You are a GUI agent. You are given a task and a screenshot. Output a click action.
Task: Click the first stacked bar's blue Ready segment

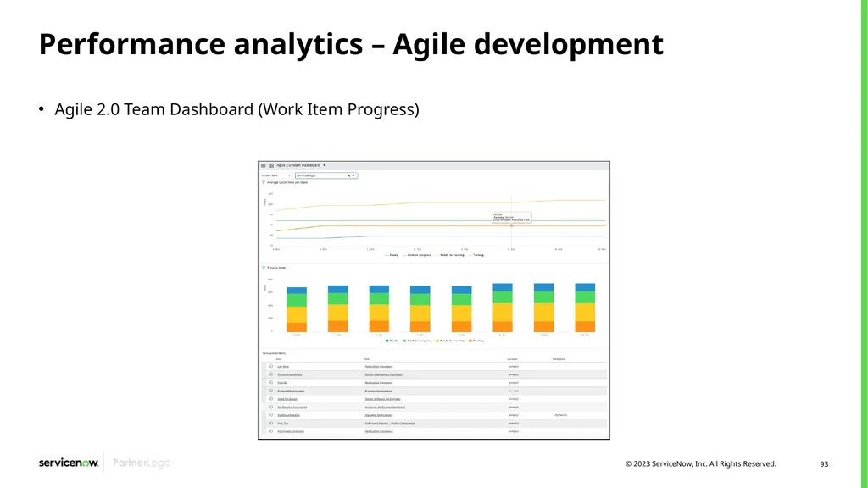click(297, 291)
